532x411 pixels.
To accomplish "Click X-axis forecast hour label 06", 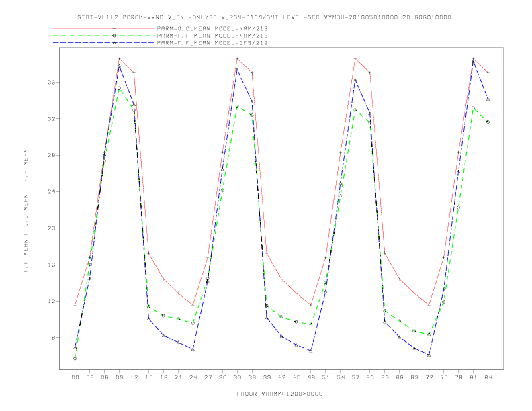I will tap(105, 377).
